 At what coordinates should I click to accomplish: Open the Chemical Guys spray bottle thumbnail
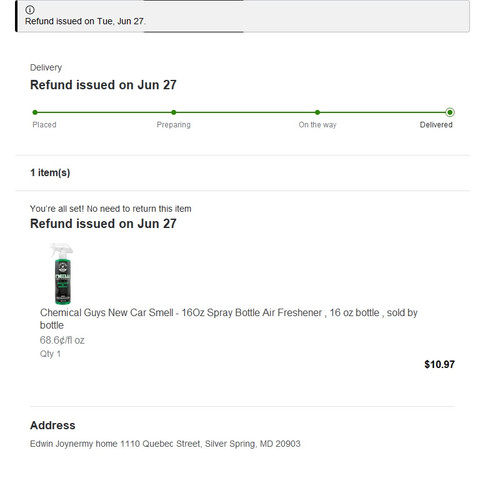[62, 274]
